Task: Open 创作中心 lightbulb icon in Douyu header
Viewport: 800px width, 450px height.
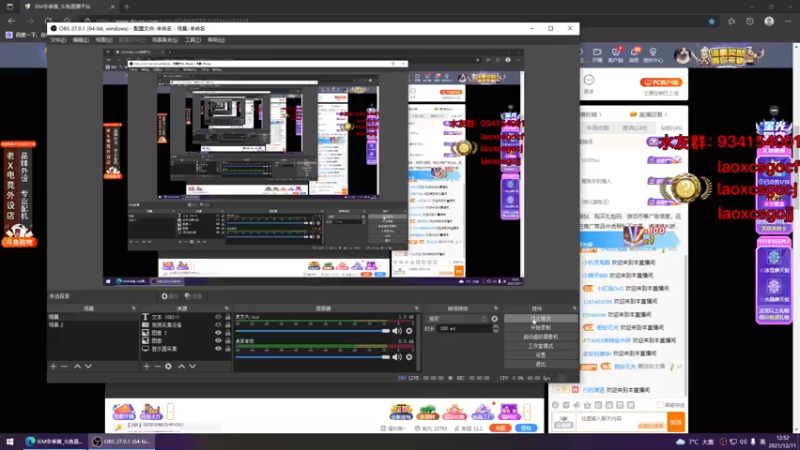Action: point(653,55)
